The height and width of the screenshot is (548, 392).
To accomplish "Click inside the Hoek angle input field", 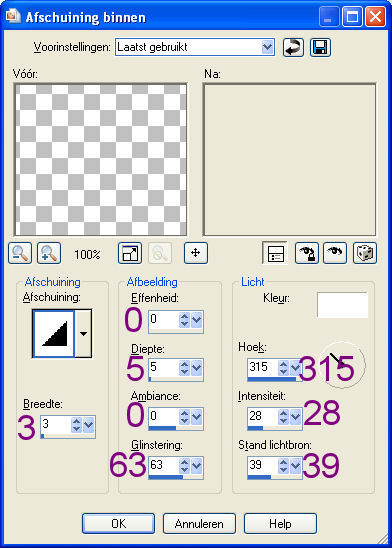I will tap(262, 367).
